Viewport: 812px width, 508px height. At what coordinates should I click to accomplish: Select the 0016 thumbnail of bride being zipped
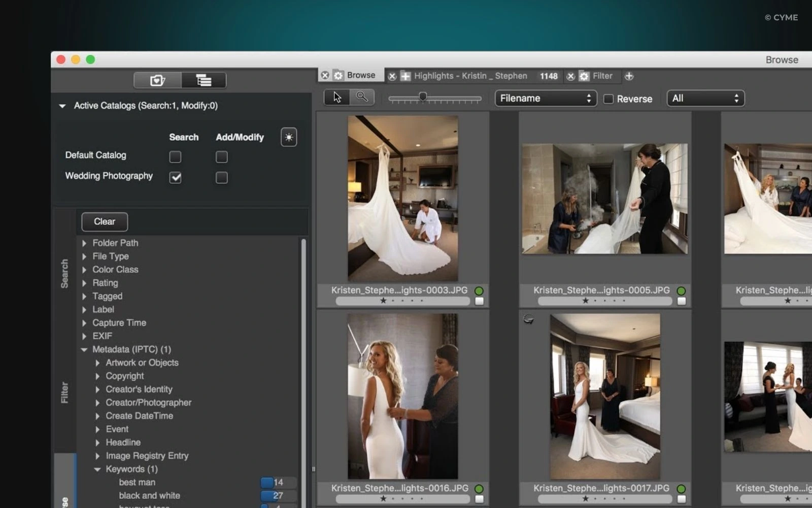[x=403, y=396]
